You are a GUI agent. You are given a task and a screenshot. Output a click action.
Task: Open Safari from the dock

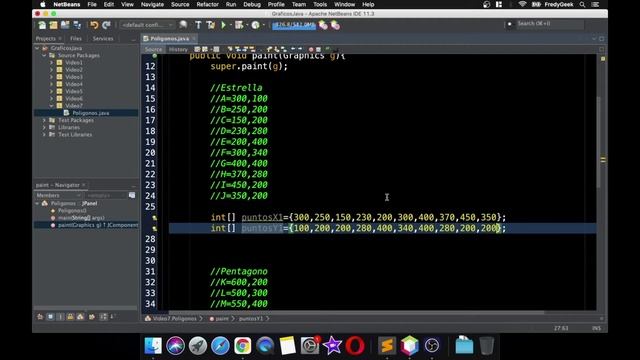[220, 346]
